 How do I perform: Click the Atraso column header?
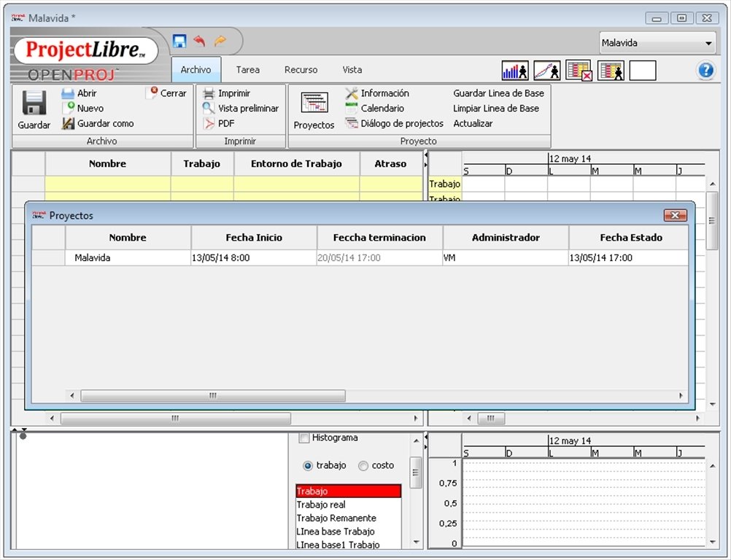point(391,163)
